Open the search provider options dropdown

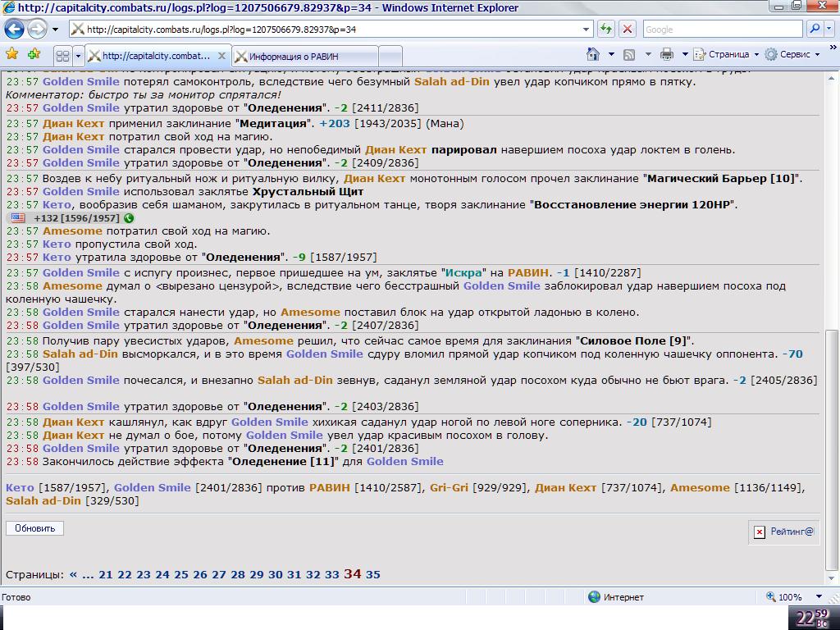pyautogui.click(x=830, y=29)
